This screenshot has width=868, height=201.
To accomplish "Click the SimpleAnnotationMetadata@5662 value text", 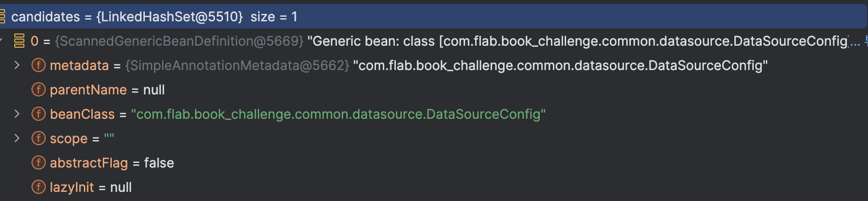I will tap(237, 65).
